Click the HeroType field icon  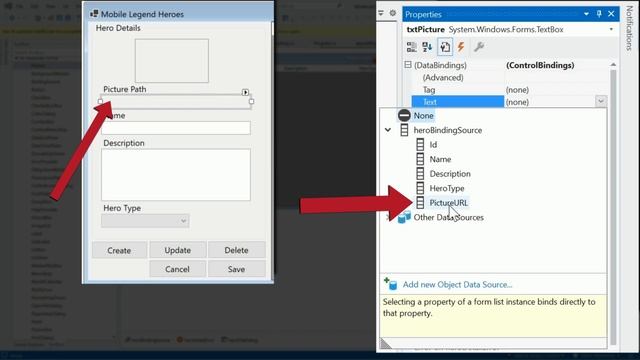[420, 188]
